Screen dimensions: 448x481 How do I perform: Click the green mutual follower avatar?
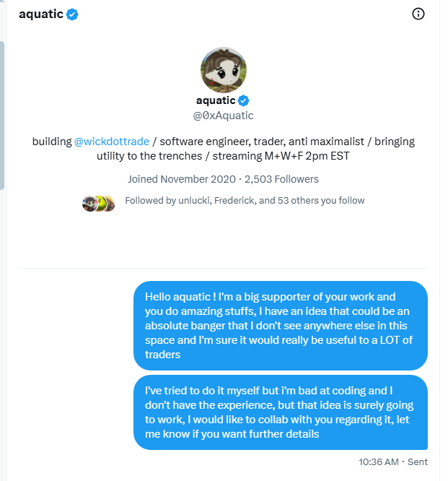click(x=100, y=204)
